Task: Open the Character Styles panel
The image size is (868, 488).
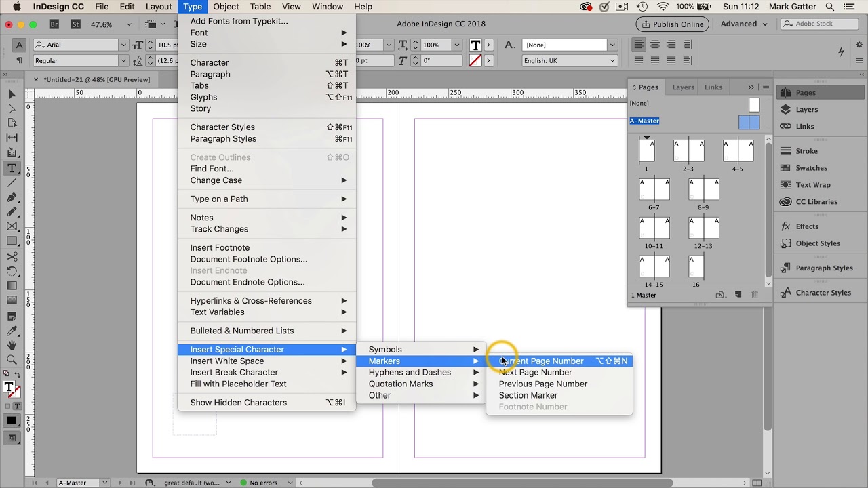Action: point(823,293)
